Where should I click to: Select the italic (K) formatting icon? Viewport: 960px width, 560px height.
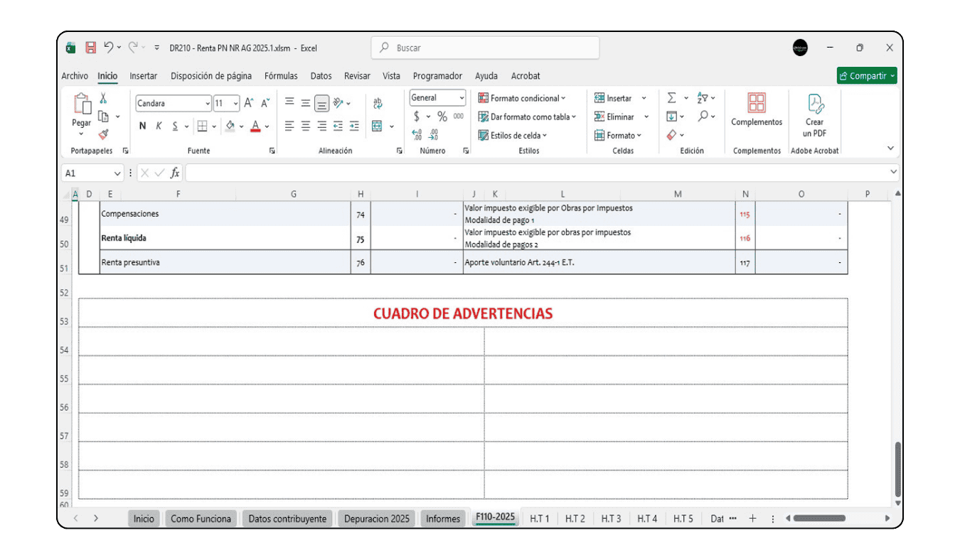(x=158, y=126)
